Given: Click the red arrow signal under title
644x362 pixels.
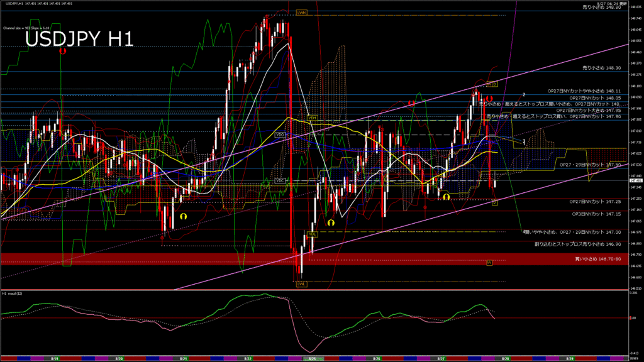Looking at the screenshot, I should coord(62,52).
